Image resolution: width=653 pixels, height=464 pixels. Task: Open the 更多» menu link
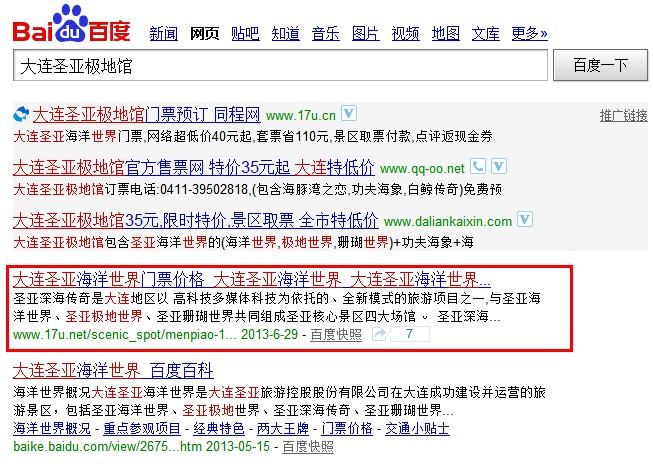pos(529,33)
